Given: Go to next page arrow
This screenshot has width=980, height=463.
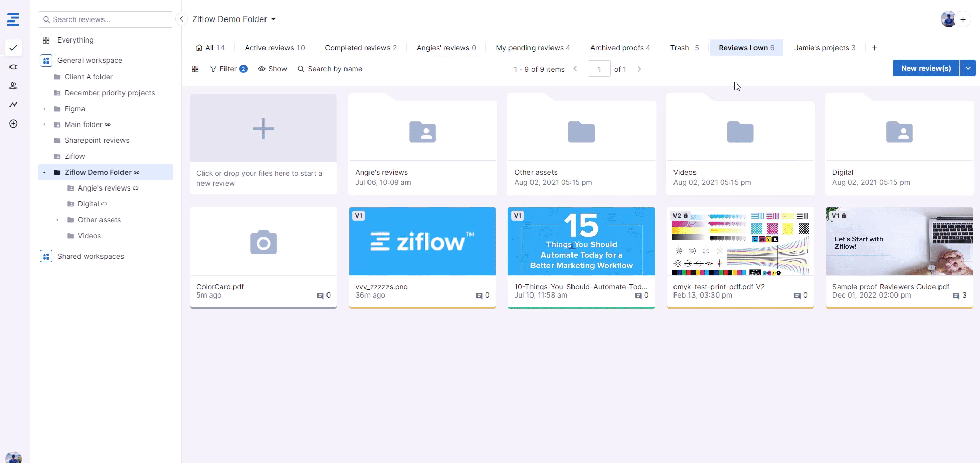Looking at the screenshot, I should tap(639, 69).
